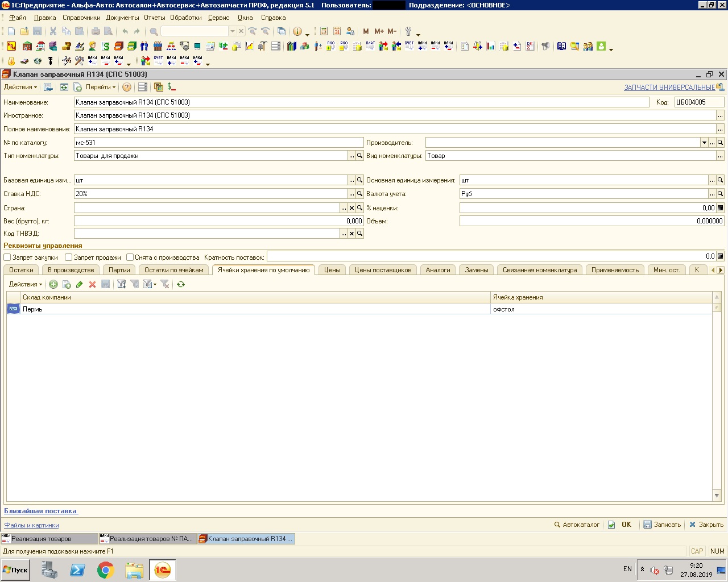This screenshot has height=582, width=728.
Task: Click the green Add row icon
Action: pyautogui.click(x=53, y=284)
